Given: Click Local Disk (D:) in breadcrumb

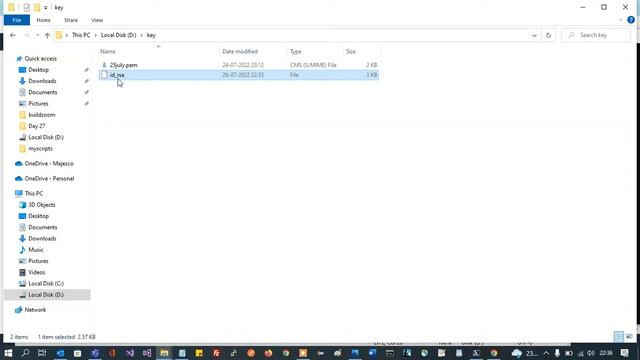Looking at the screenshot, I should (x=118, y=35).
